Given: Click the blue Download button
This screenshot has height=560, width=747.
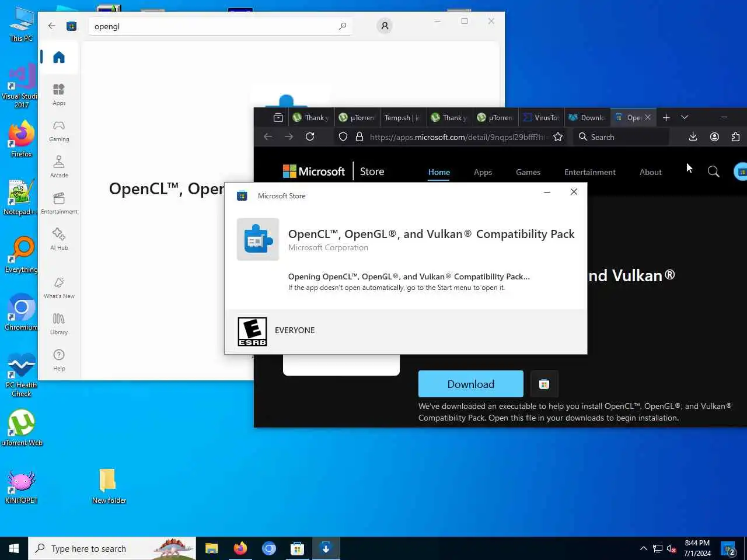Looking at the screenshot, I should click(471, 384).
